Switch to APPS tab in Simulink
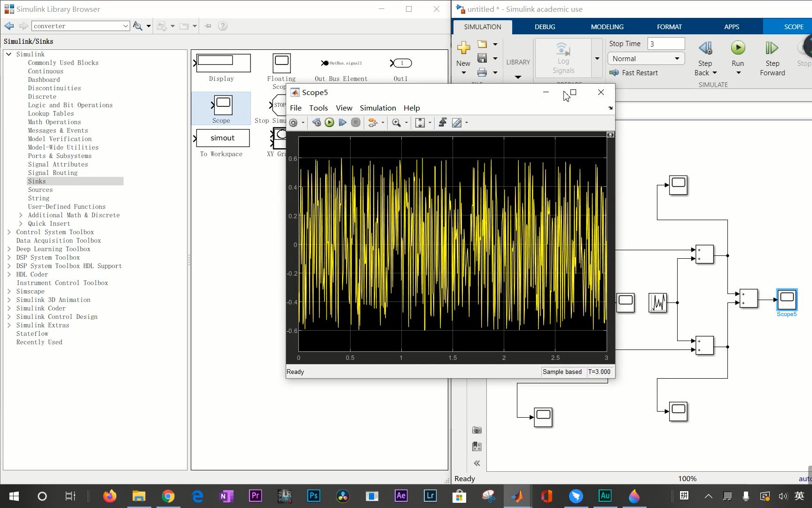Image resolution: width=812 pixels, height=508 pixels. [x=731, y=27]
